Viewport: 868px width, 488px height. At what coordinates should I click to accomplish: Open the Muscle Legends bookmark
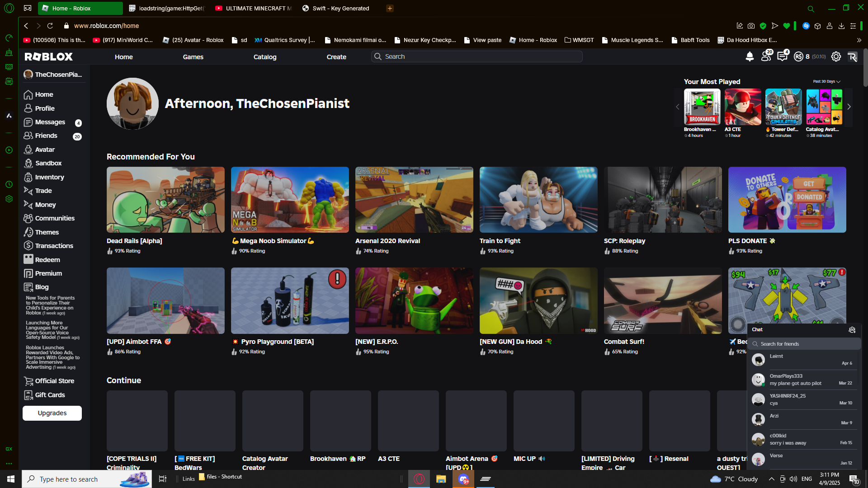632,40
